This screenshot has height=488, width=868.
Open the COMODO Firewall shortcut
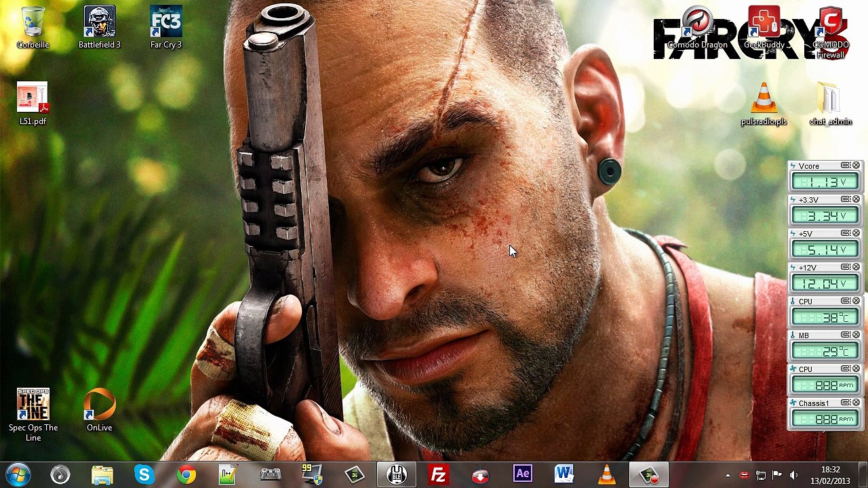[831, 33]
